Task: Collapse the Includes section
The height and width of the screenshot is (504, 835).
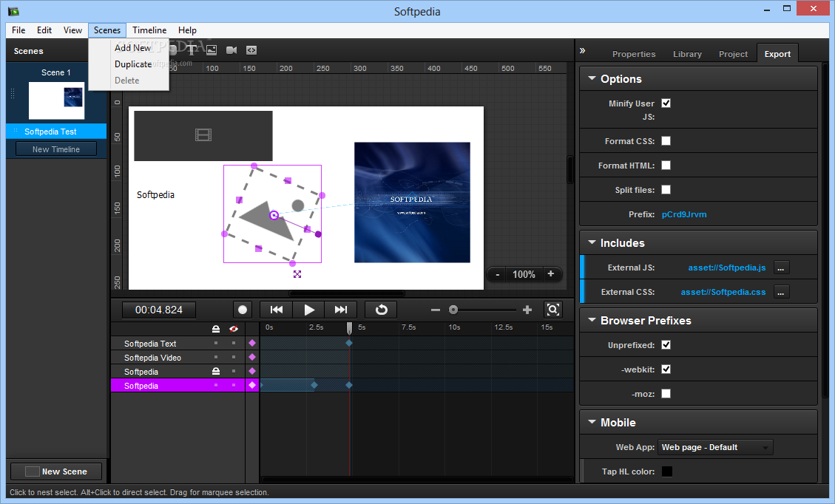Action: 592,242
